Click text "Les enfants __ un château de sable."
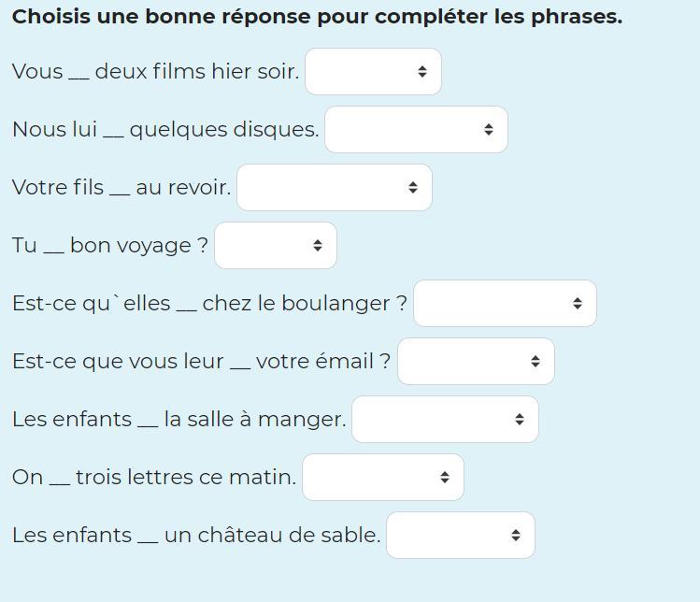The image size is (700, 602). coord(196,536)
